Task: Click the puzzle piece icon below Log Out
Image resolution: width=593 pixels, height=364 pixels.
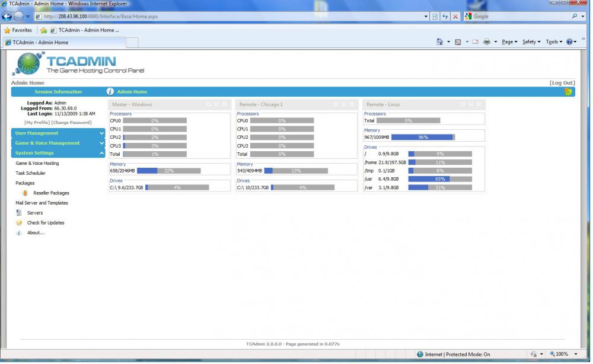Action: 568,92
